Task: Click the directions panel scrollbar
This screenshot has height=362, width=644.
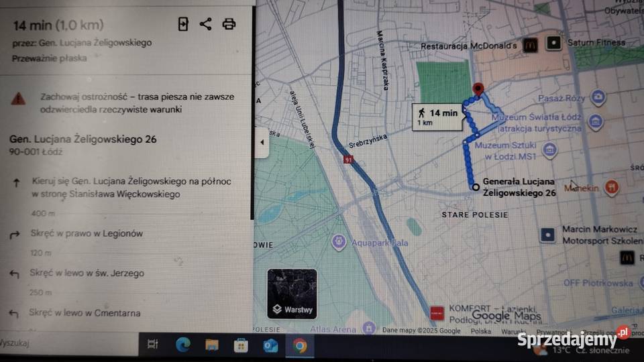Action: tap(252, 113)
